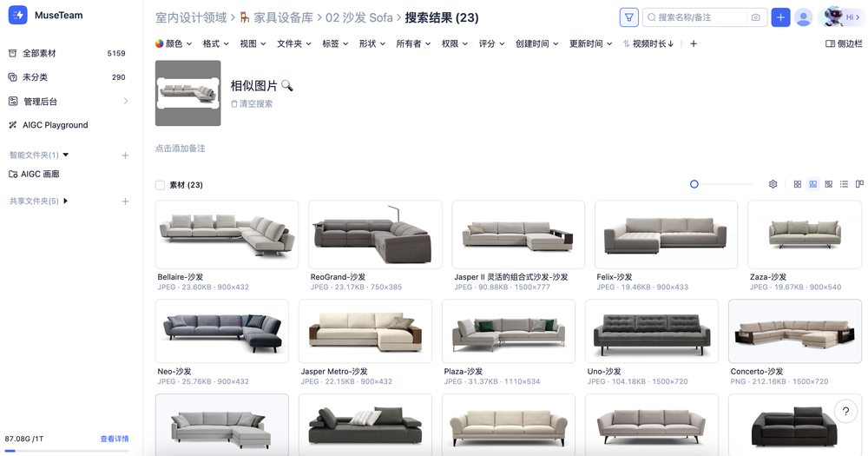Click the camera image-search icon
This screenshot has width=868, height=456.
[x=756, y=17]
